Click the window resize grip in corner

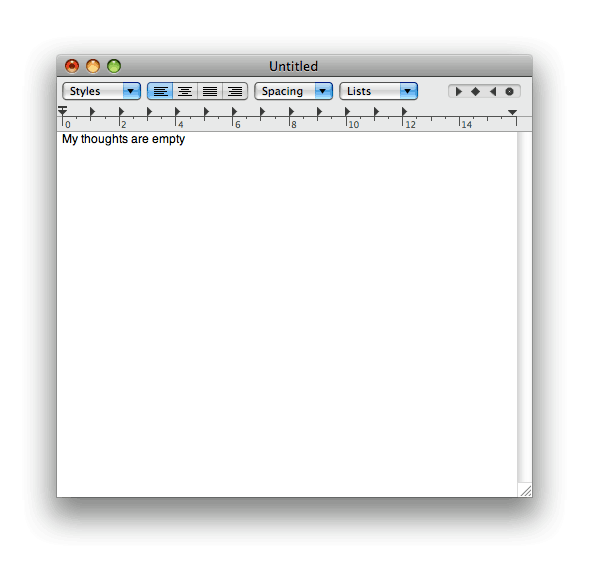coord(526,490)
